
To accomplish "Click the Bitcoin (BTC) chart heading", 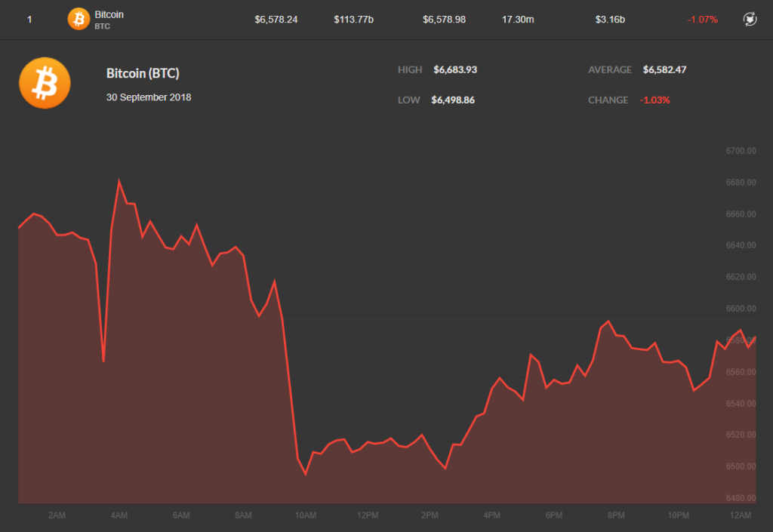I will click(143, 73).
